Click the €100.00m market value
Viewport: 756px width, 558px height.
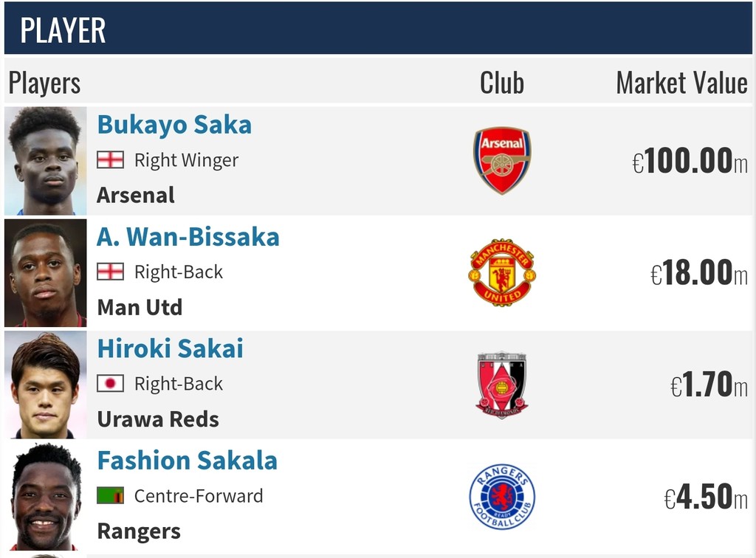690,161
